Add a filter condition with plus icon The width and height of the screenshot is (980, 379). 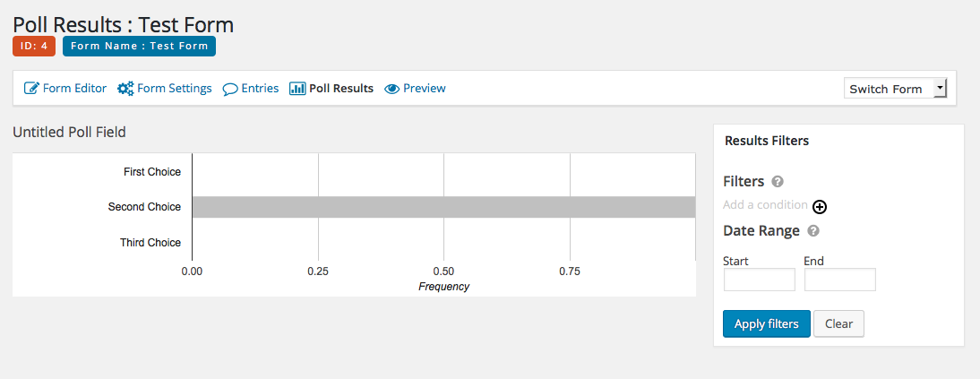[820, 206]
